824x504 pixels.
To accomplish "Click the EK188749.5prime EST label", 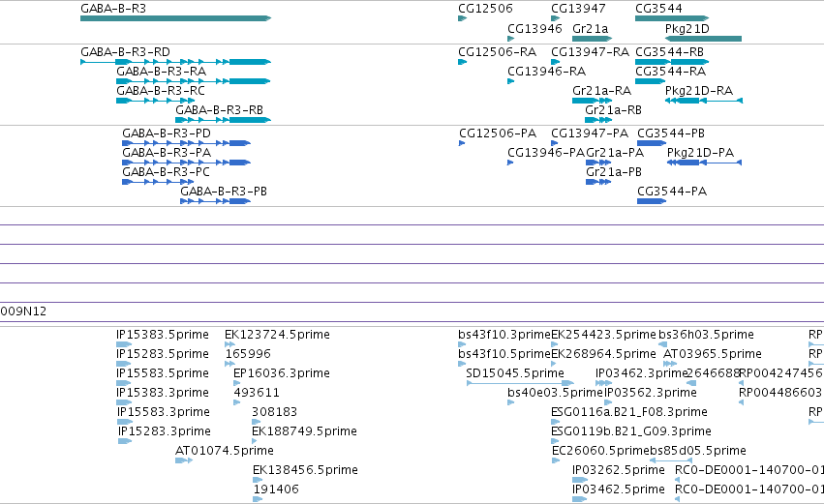I will (304, 431).
